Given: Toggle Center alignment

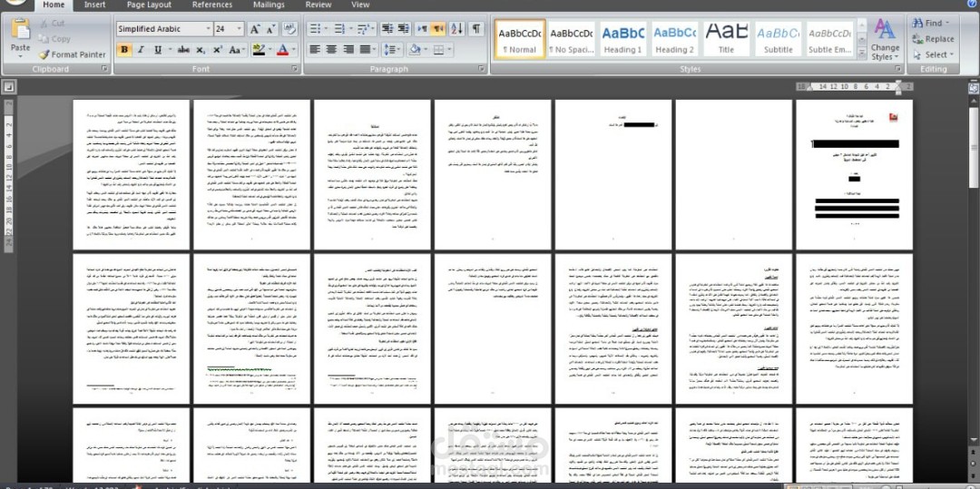Looking at the screenshot, I should click(331, 49).
